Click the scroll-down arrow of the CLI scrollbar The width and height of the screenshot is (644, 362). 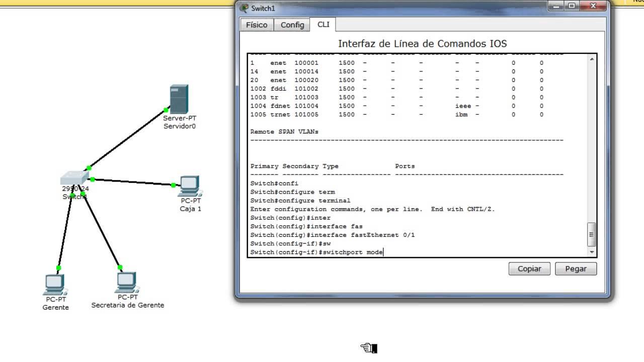click(592, 252)
